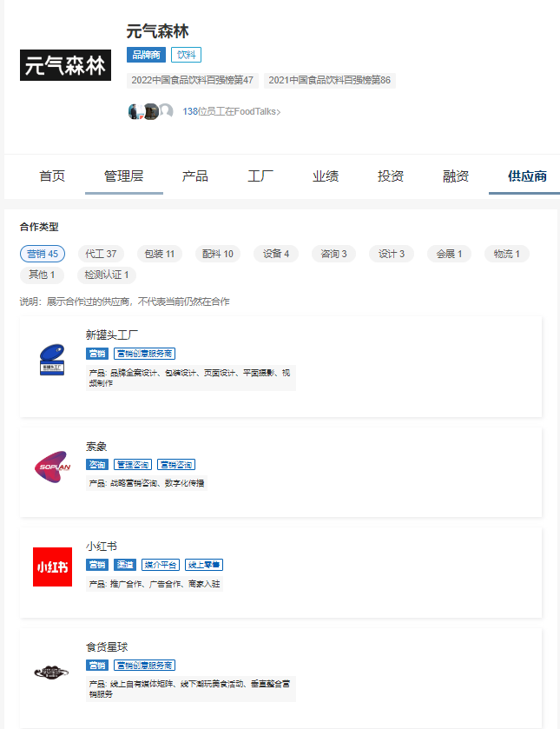Switch to the 业绩 tab
The width and height of the screenshot is (560, 729).
coord(326,176)
